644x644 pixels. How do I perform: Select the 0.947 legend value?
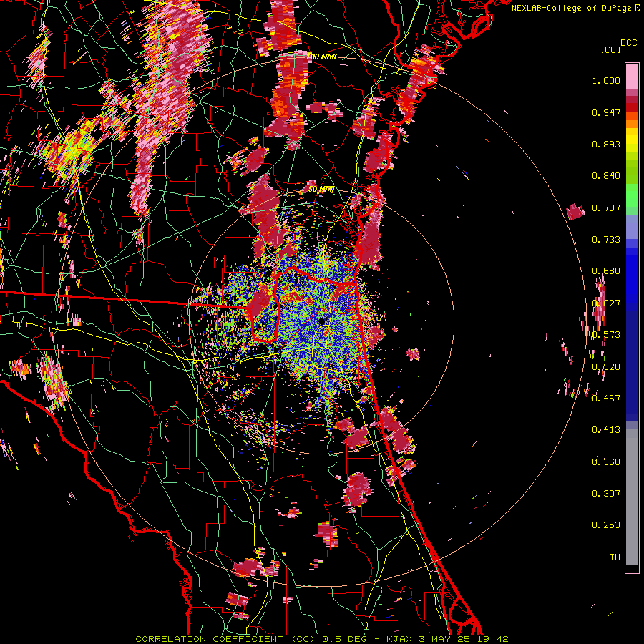click(x=606, y=112)
